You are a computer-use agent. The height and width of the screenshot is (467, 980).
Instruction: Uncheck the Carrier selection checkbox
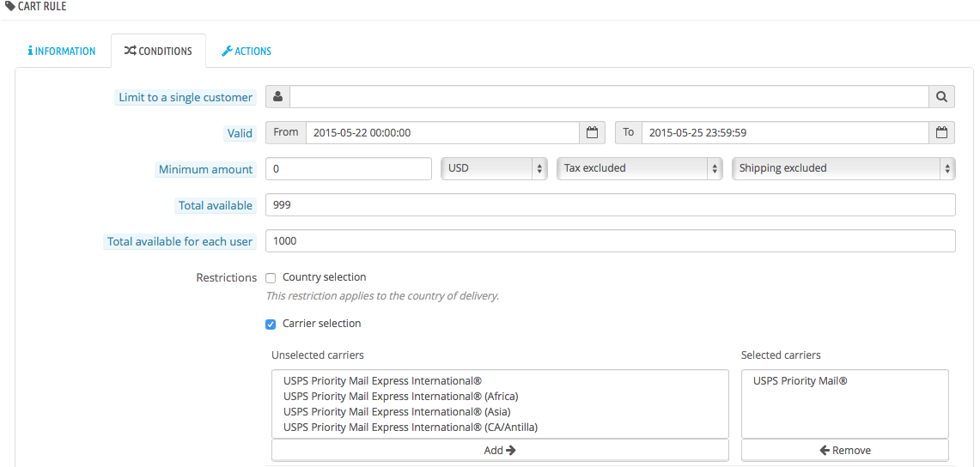point(271,324)
